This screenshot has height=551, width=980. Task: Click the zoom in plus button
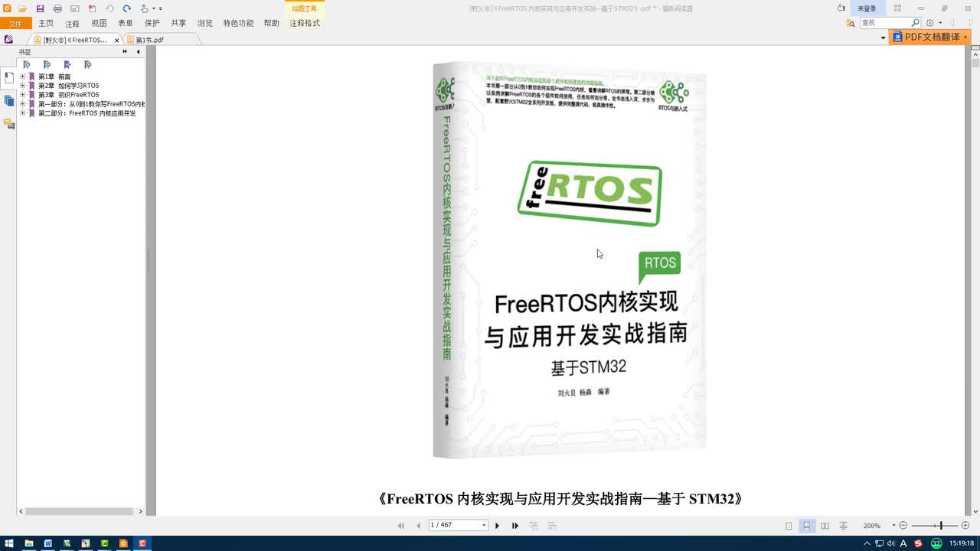965,526
